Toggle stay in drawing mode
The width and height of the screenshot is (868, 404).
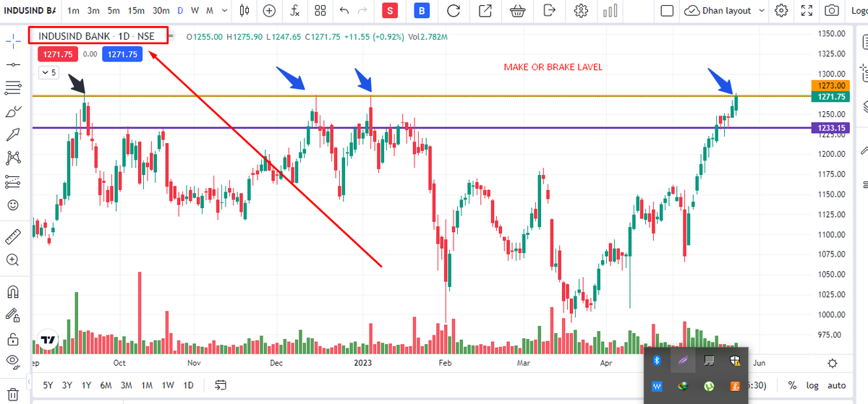click(12, 315)
